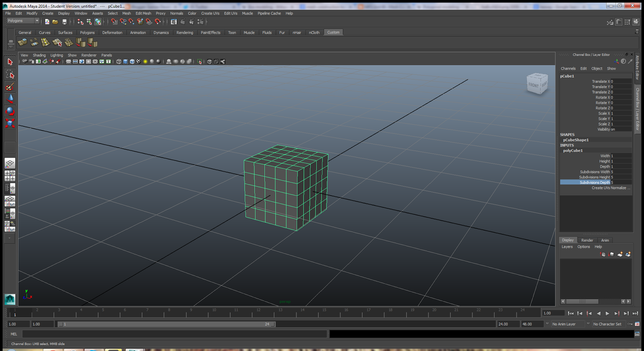Switch to the four view layout
The height and width of the screenshot is (351, 644).
tap(10, 176)
